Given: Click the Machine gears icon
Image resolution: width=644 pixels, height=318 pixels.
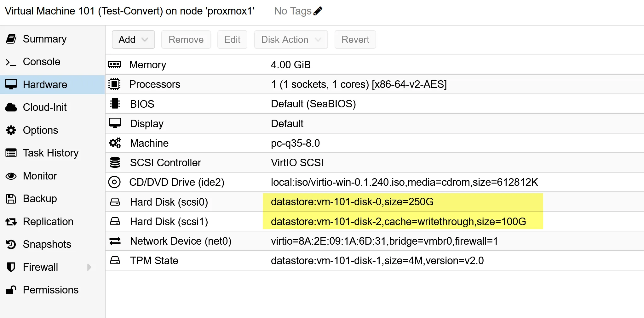Looking at the screenshot, I should point(115,143).
